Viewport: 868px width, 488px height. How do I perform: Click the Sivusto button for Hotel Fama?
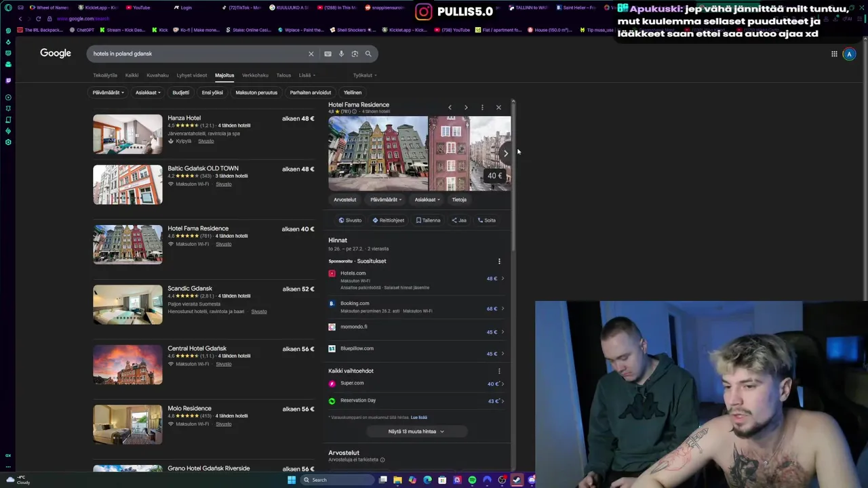pyautogui.click(x=350, y=220)
